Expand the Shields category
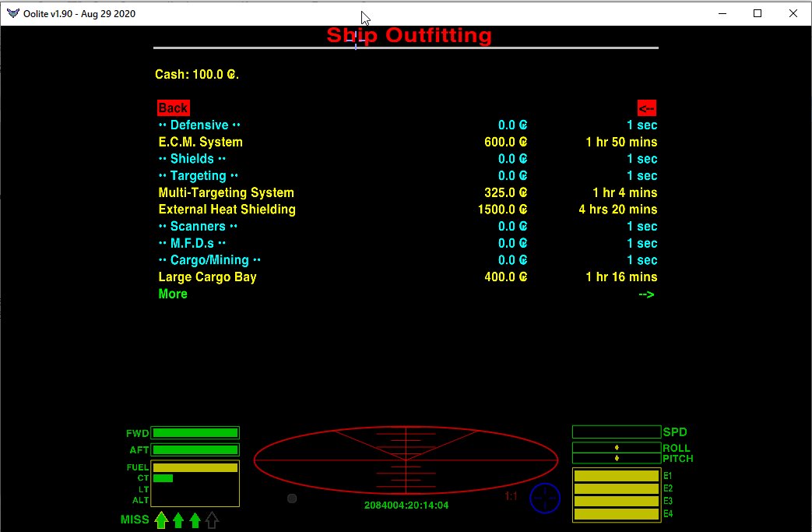 tap(192, 159)
